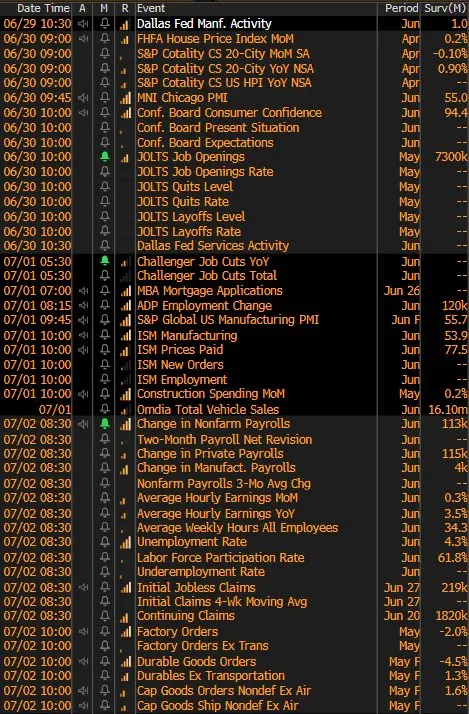Open the Conf. Board Expectations event
This screenshot has height=714, width=469.
[205, 143]
